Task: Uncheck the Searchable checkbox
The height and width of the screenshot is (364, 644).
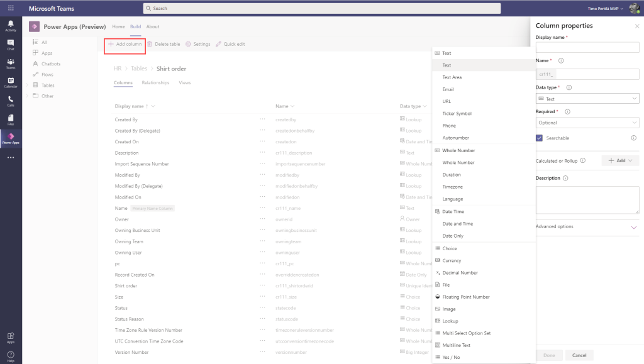Action: [x=540, y=138]
